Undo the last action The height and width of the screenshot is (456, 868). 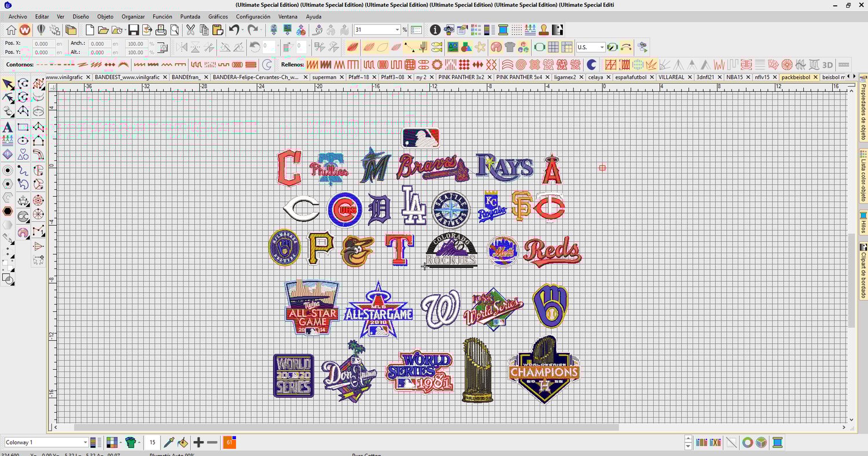pyautogui.click(x=233, y=30)
